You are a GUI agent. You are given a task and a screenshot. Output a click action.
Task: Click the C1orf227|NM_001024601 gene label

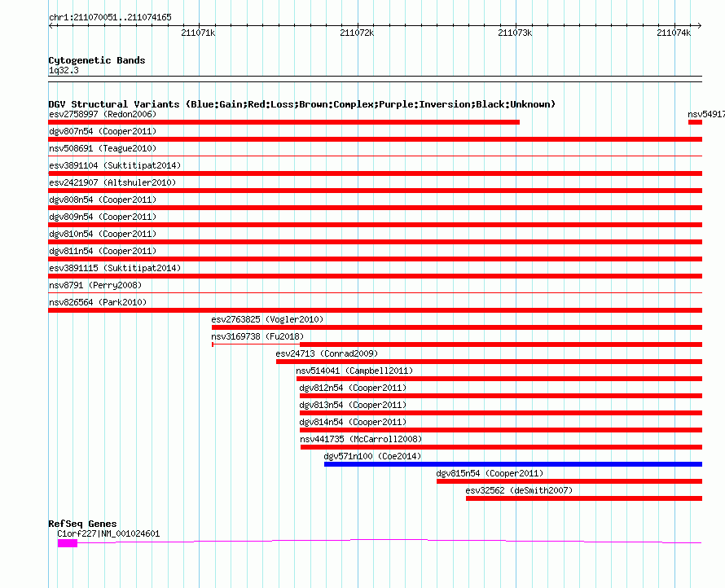tap(108, 533)
